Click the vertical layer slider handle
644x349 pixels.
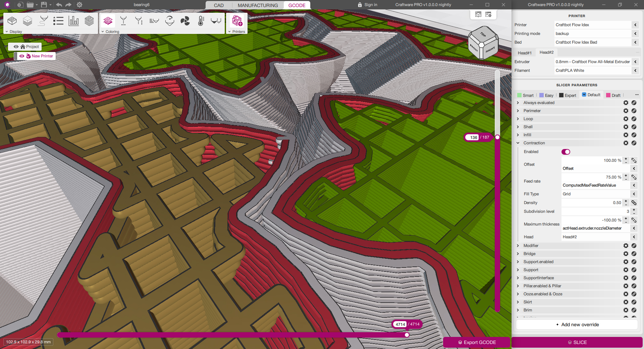tap(497, 137)
